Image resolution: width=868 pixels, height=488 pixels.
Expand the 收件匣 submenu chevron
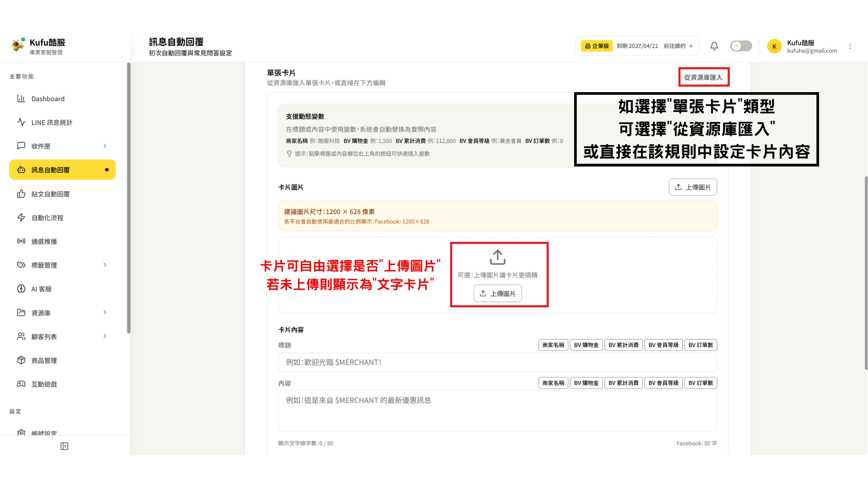[105, 146]
